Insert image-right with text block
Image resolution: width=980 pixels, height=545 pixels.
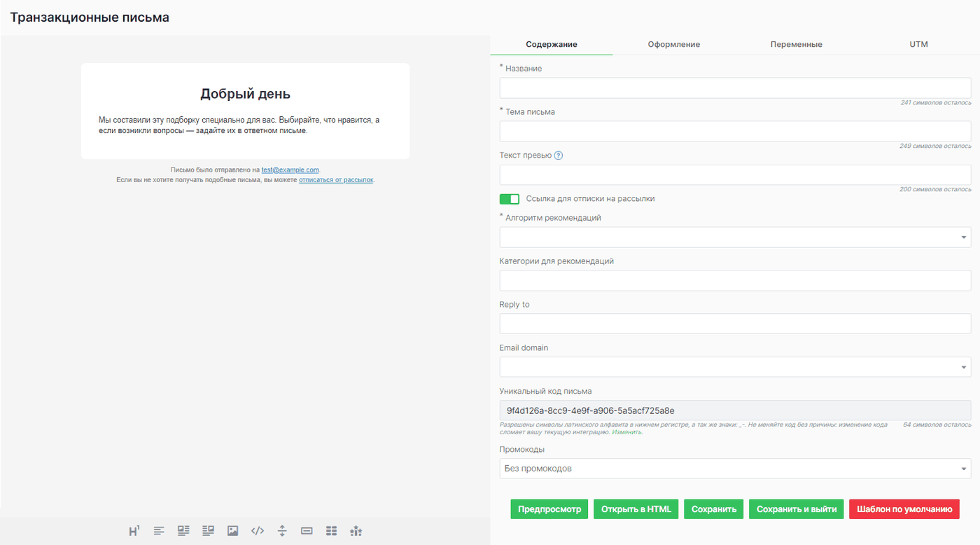[208, 531]
